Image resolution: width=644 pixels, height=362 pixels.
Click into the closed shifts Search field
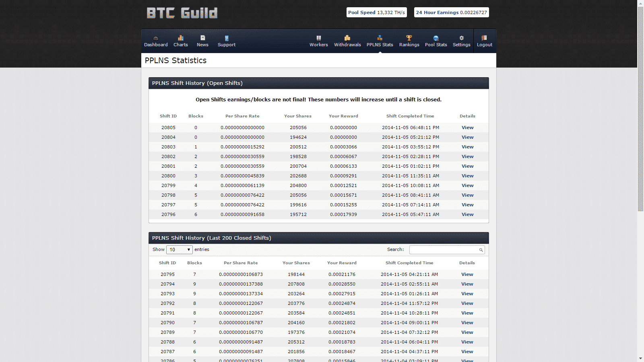[447, 250]
